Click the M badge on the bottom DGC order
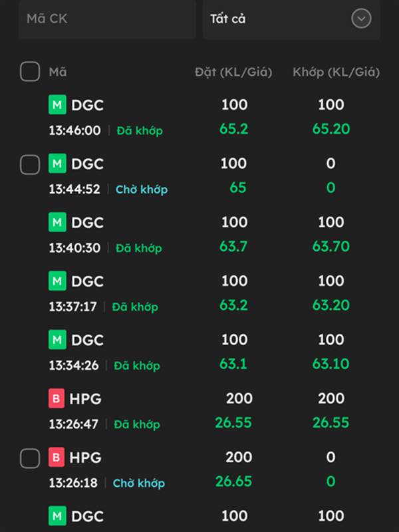Viewport: 399px width, 532px height. pyautogui.click(x=57, y=515)
